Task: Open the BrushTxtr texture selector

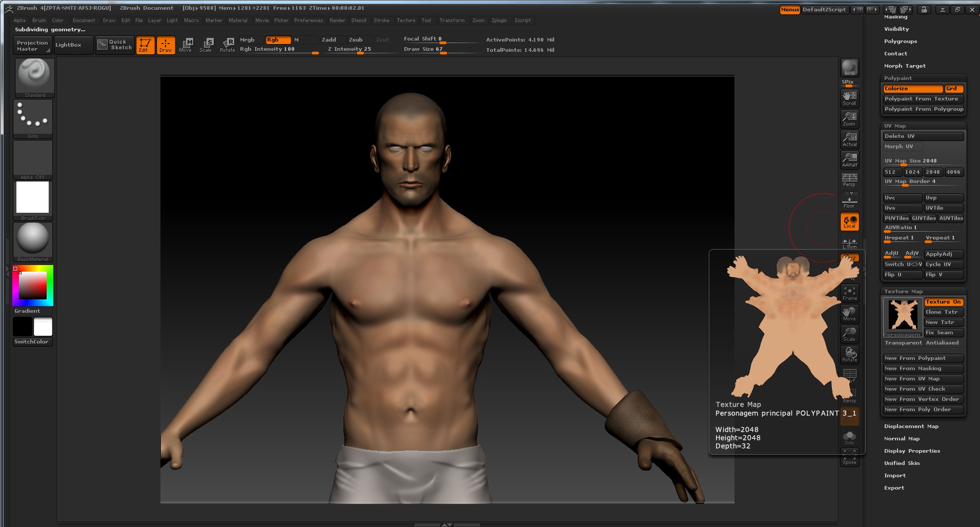Action: point(33,200)
